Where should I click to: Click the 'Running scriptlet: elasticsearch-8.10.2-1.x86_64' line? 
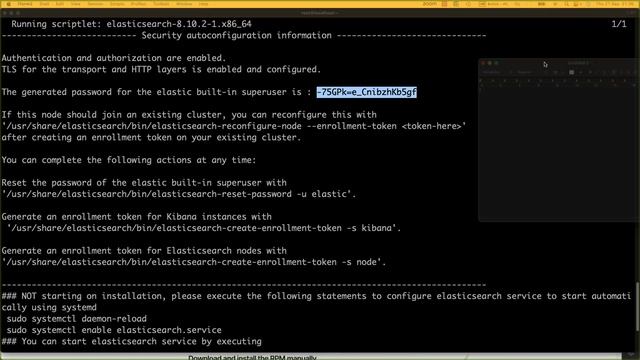click(x=131, y=24)
